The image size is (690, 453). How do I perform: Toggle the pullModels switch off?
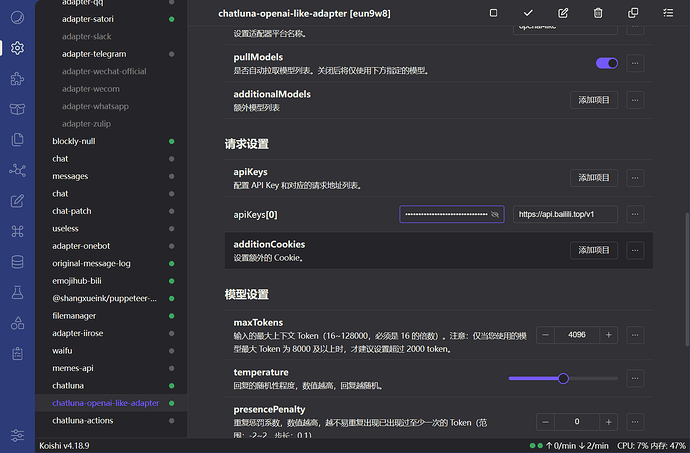click(x=606, y=63)
